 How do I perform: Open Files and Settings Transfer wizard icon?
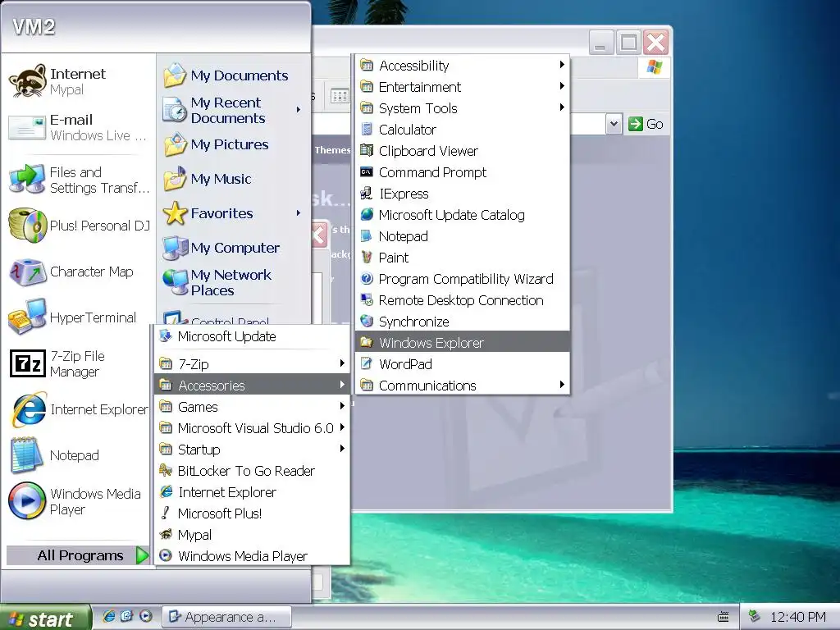click(x=27, y=180)
